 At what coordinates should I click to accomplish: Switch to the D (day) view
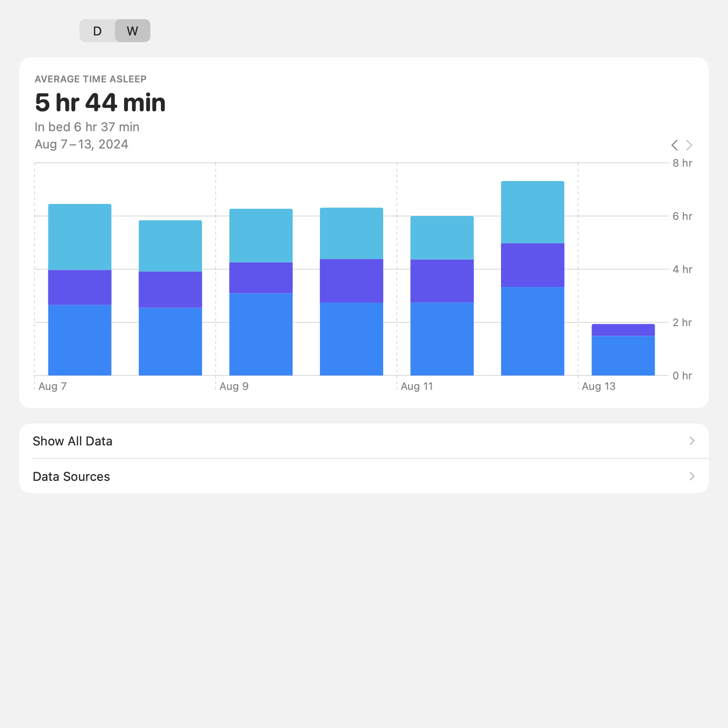click(97, 31)
